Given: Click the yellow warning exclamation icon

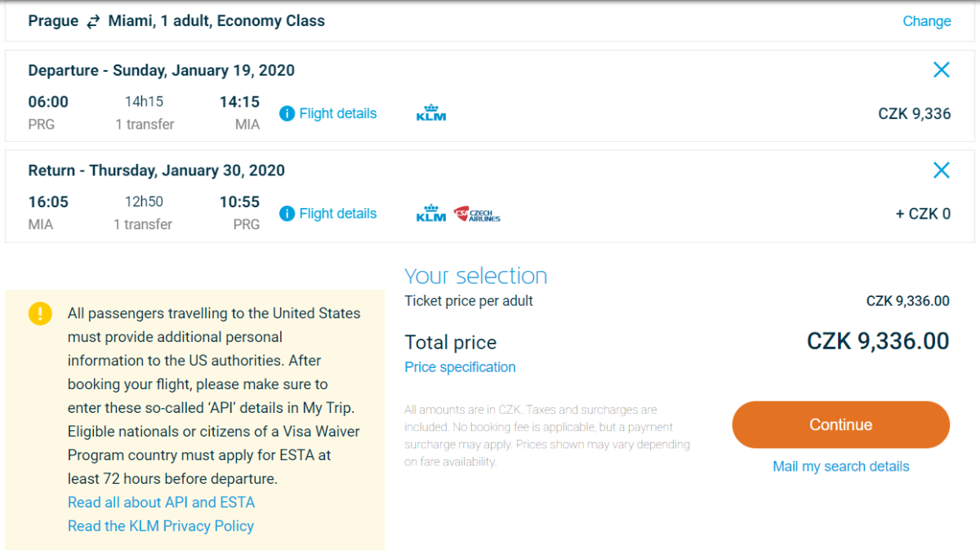Looking at the screenshot, I should tap(40, 313).
